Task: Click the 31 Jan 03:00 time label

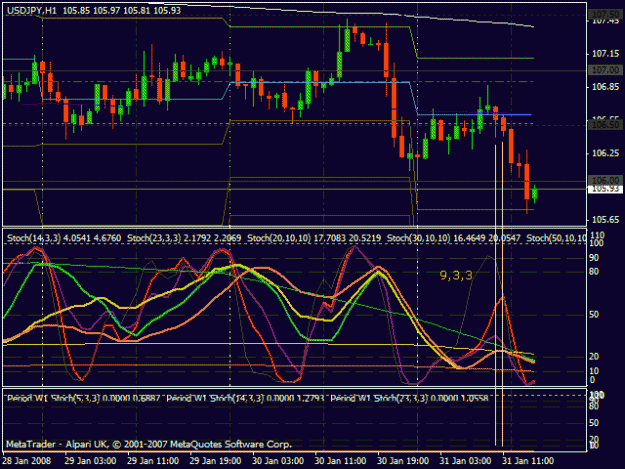Action: [465, 461]
